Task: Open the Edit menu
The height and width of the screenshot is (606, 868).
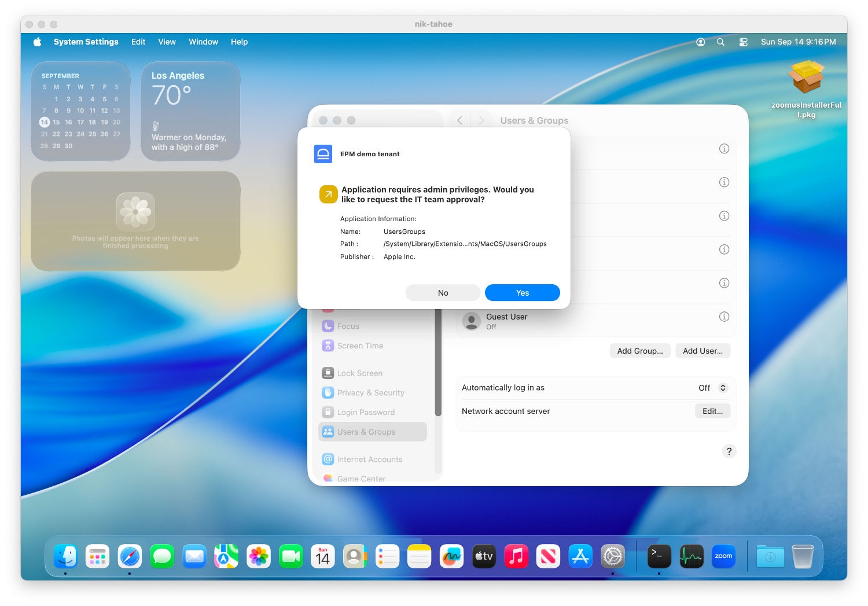Action: 138,42
